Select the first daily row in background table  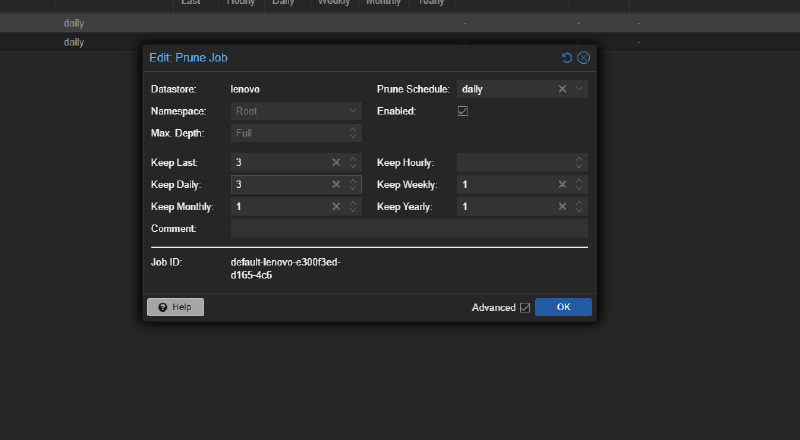[x=400, y=23]
